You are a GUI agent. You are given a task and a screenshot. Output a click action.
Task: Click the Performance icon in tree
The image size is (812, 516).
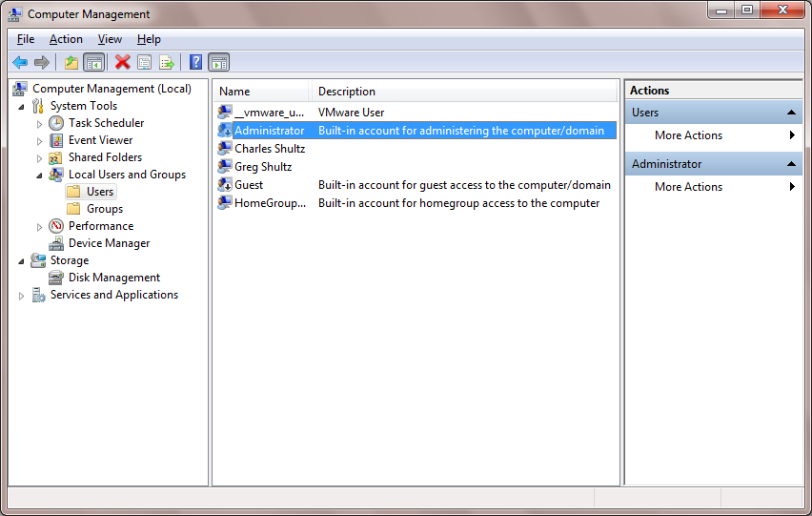tap(56, 226)
